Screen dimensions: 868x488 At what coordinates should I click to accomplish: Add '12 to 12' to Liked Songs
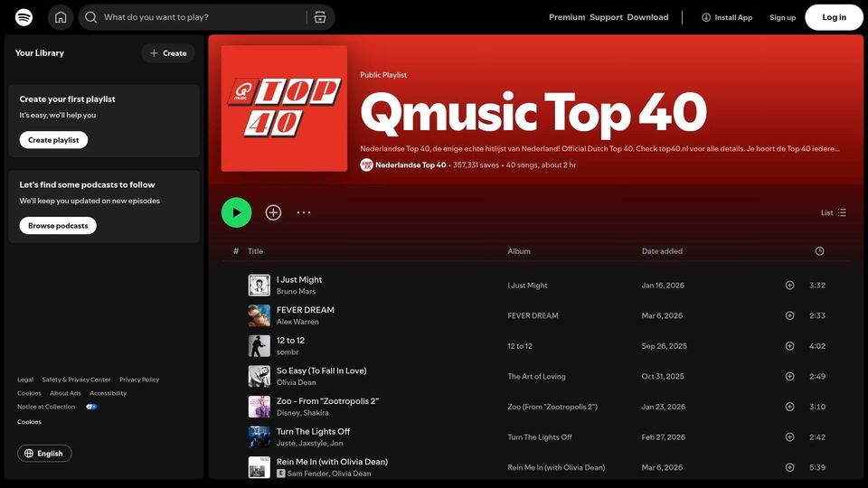pyautogui.click(x=790, y=346)
